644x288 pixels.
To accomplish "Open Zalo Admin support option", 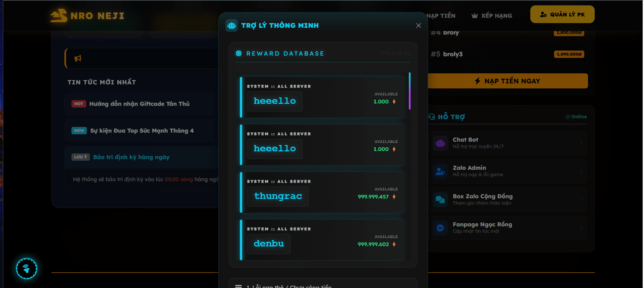I will point(508,171).
